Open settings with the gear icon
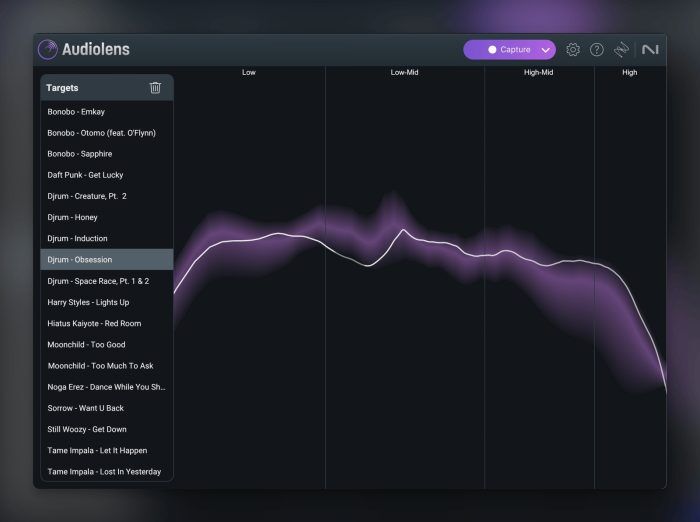The image size is (700, 522). click(573, 49)
